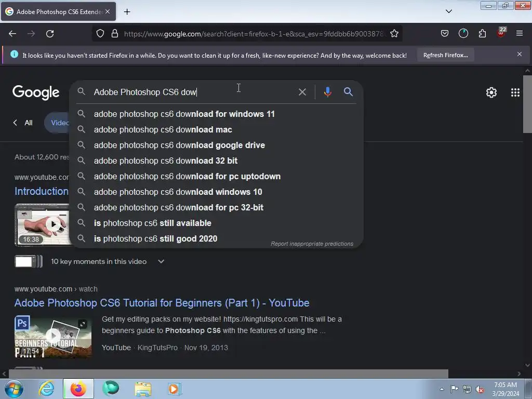Go to the Google logo homepage

point(36,92)
